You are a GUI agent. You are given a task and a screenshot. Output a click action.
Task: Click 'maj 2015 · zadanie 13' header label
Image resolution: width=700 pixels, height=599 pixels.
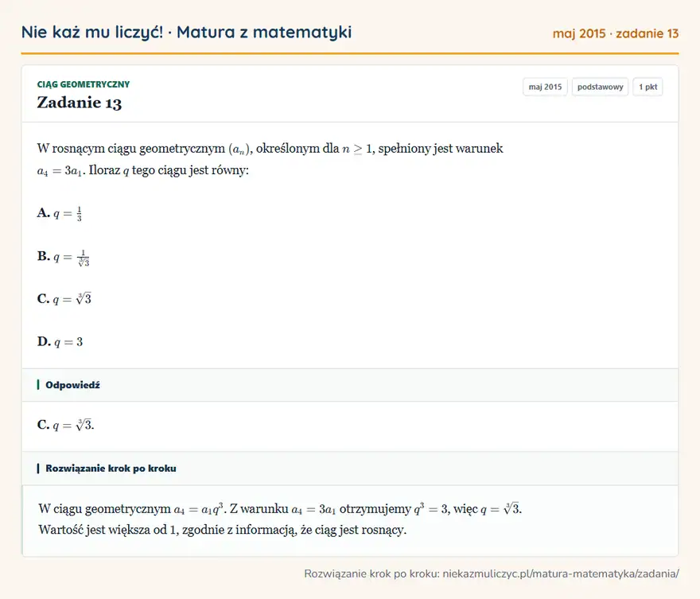[x=615, y=33]
